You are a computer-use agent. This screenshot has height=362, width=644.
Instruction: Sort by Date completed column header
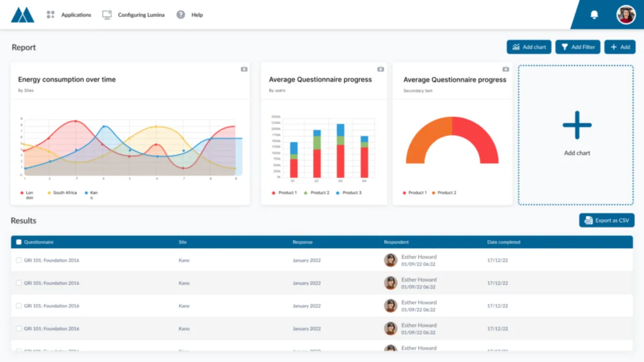(x=503, y=242)
